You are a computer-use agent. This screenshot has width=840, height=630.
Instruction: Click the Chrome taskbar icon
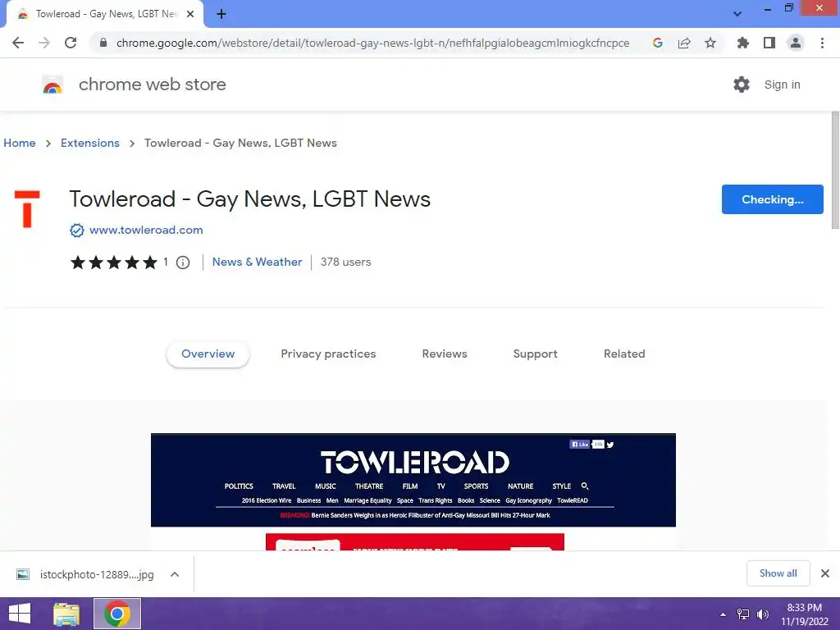117,614
